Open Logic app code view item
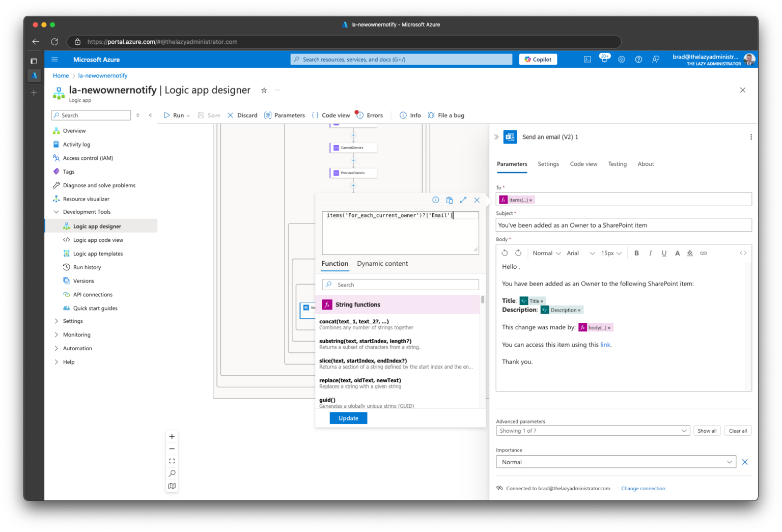The image size is (782, 532). (x=98, y=240)
